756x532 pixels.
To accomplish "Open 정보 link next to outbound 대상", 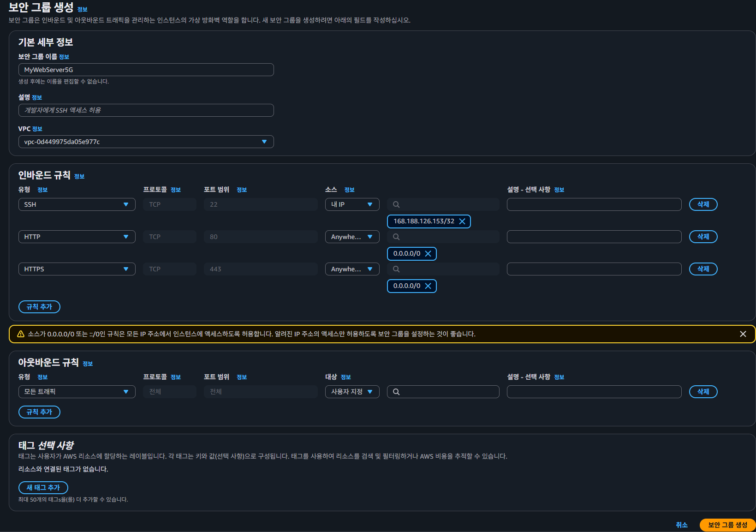I will (346, 377).
